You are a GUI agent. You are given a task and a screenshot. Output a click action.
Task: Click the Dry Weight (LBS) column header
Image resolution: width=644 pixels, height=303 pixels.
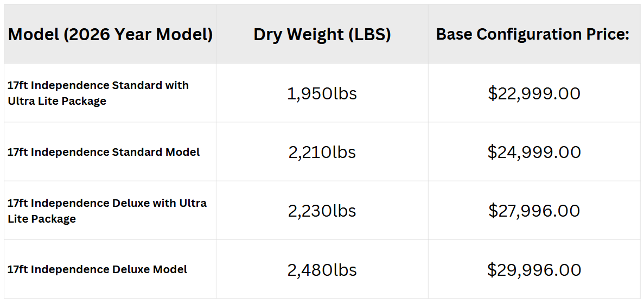tap(322, 35)
